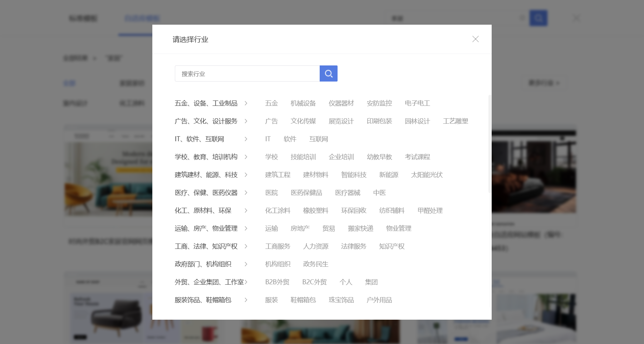Expand the 五金、设备、工业制品 category arrow

tap(246, 103)
